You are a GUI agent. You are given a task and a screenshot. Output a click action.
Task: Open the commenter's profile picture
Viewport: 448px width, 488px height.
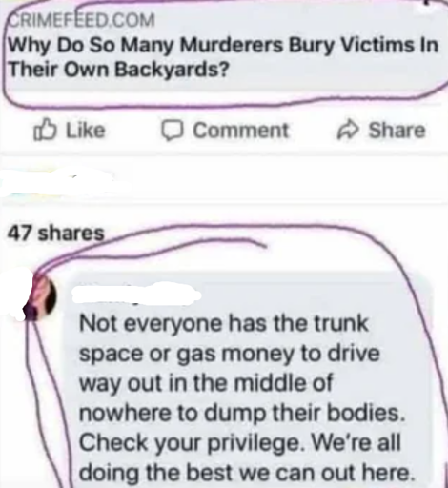tap(41, 296)
